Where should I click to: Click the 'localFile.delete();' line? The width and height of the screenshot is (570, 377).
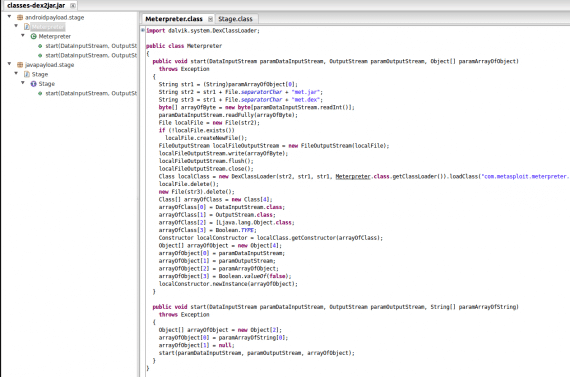[x=189, y=184]
